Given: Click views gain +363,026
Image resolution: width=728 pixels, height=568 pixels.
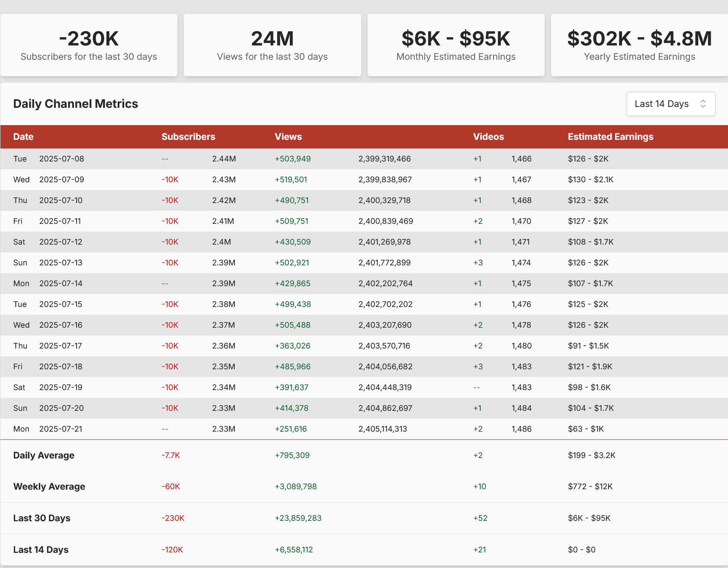Looking at the screenshot, I should click(293, 346).
